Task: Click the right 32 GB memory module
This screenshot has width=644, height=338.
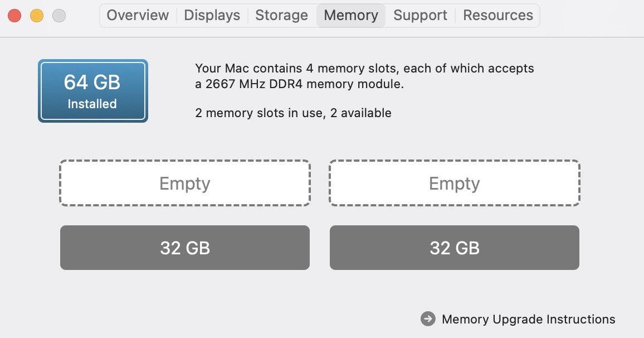Action: 455,248
